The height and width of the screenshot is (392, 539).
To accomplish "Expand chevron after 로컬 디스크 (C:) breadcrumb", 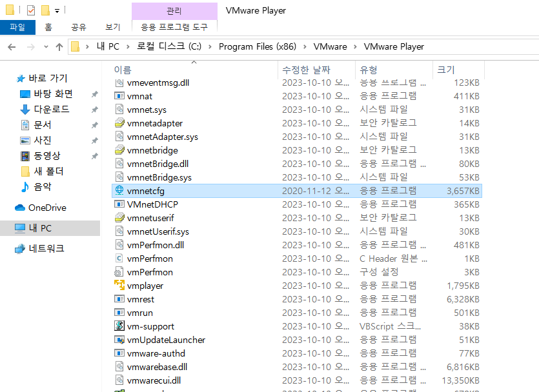I will click(x=210, y=46).
